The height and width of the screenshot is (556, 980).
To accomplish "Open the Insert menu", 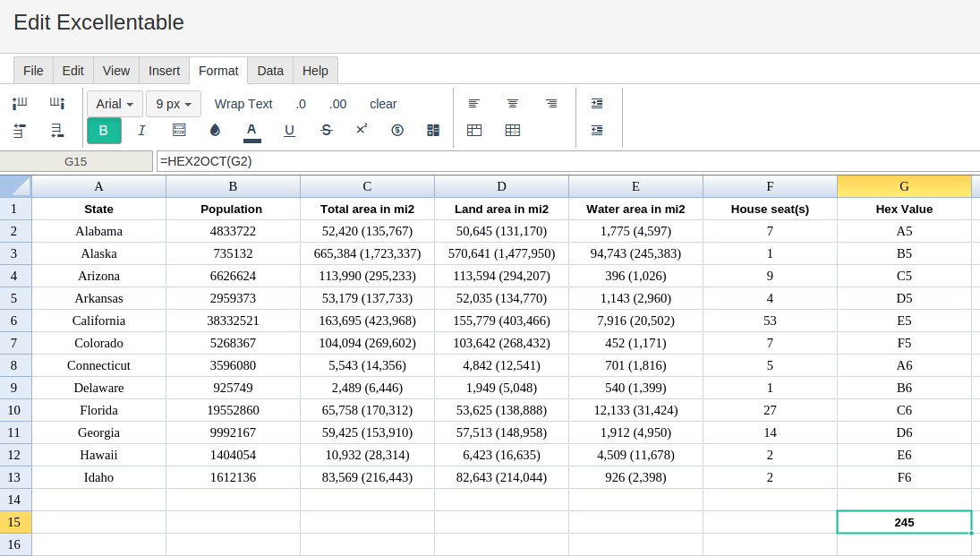I will pos(164,71).
